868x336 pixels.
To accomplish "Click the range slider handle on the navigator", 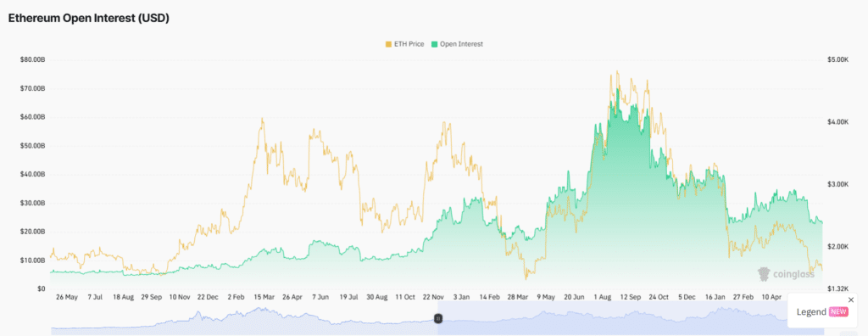I will (x=438, y=318).
